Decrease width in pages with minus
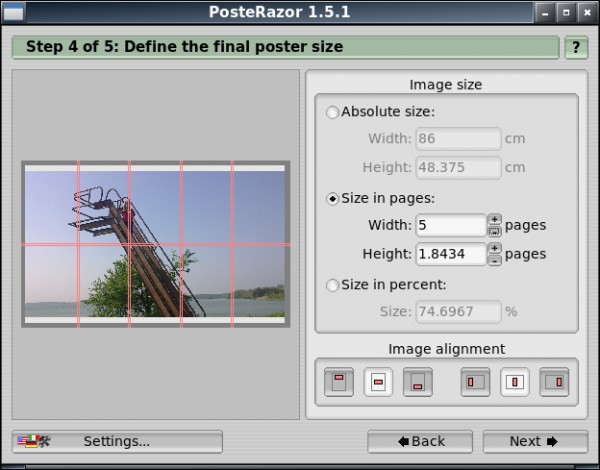 click(494, 231)
